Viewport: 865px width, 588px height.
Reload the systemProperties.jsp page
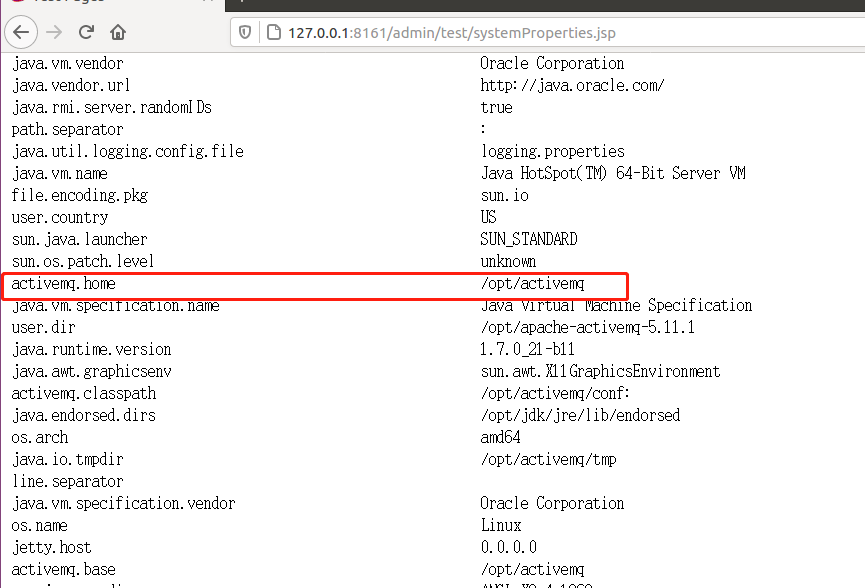coord(86,32)
